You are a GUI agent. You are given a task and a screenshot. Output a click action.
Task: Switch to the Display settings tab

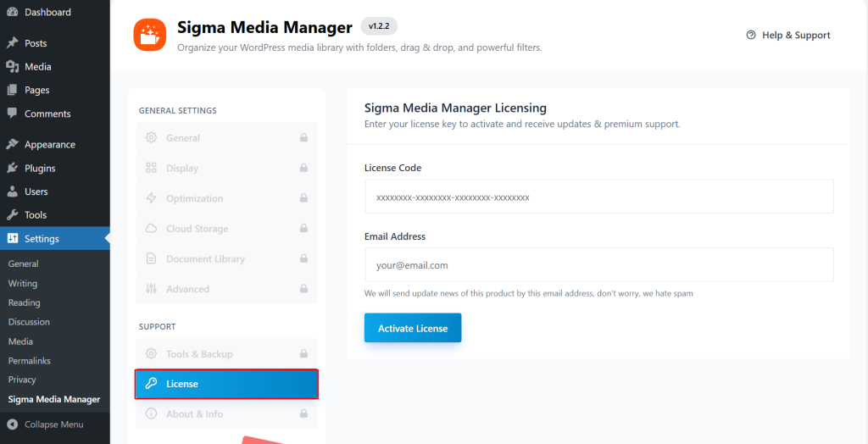pos(226,168)
